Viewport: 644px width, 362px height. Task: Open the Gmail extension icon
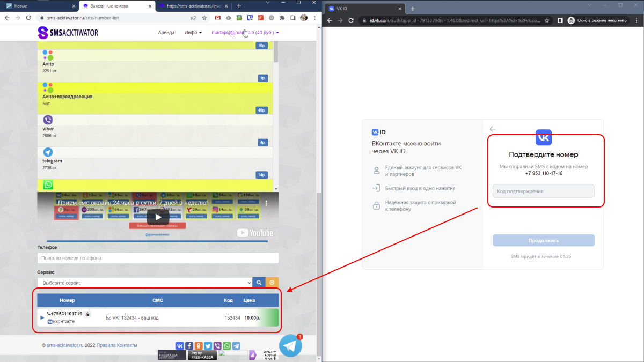click(x=217, y=18)
